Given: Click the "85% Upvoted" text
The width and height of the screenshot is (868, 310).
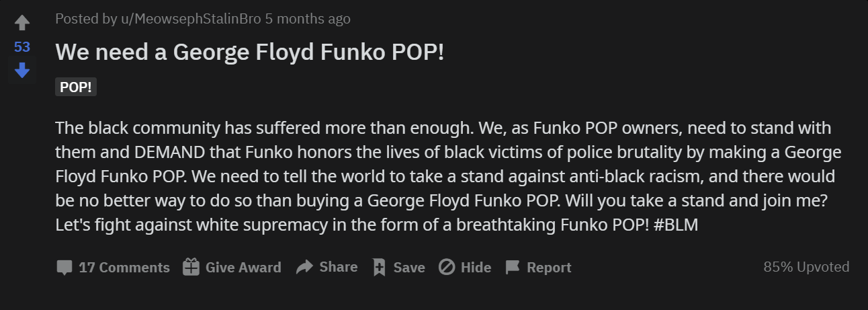Looking at the screenshot, I should (x=806, y=267).
